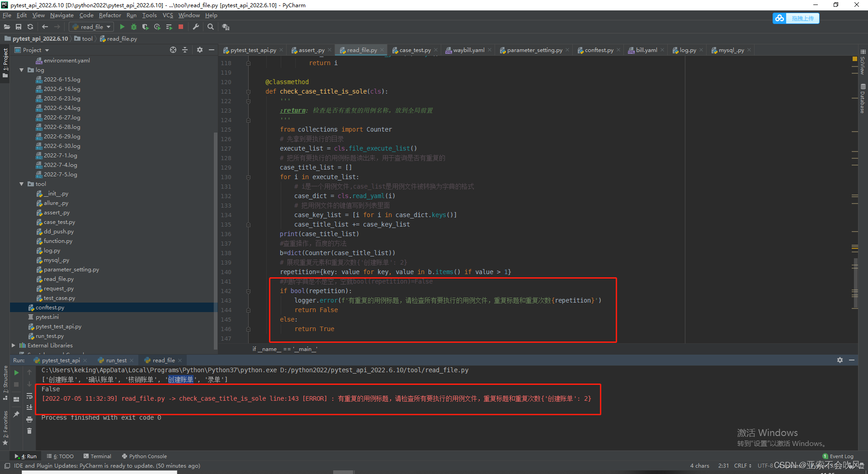Click the Profile run icon in the toolbar
868x474 pixels.
point(157,27)
